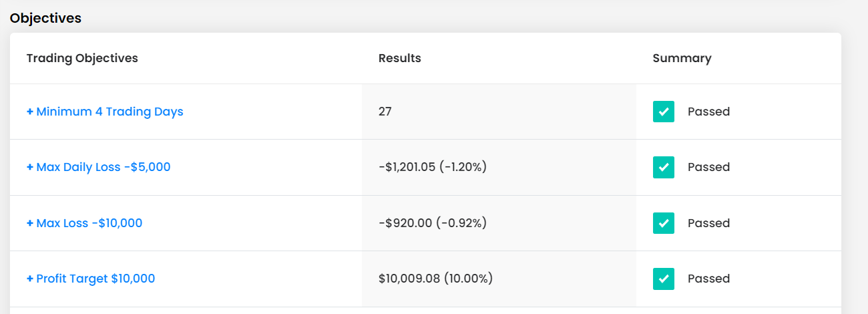
Task: Select the -$920.00 (-0.92%) result value
Action: [433, 223]
